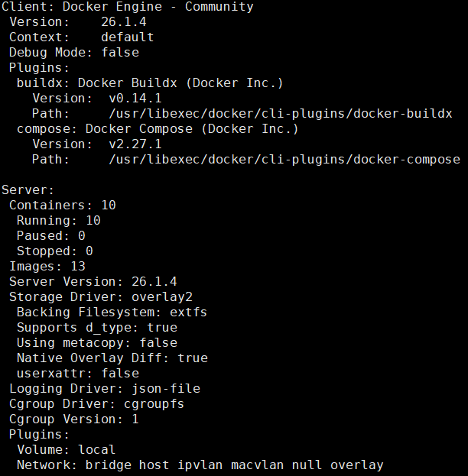The width and height of the screenshot is (468, 476).
Task: Click the "Cgroup Driver: cgroupfs" line
Action: (x=96, y=403)
